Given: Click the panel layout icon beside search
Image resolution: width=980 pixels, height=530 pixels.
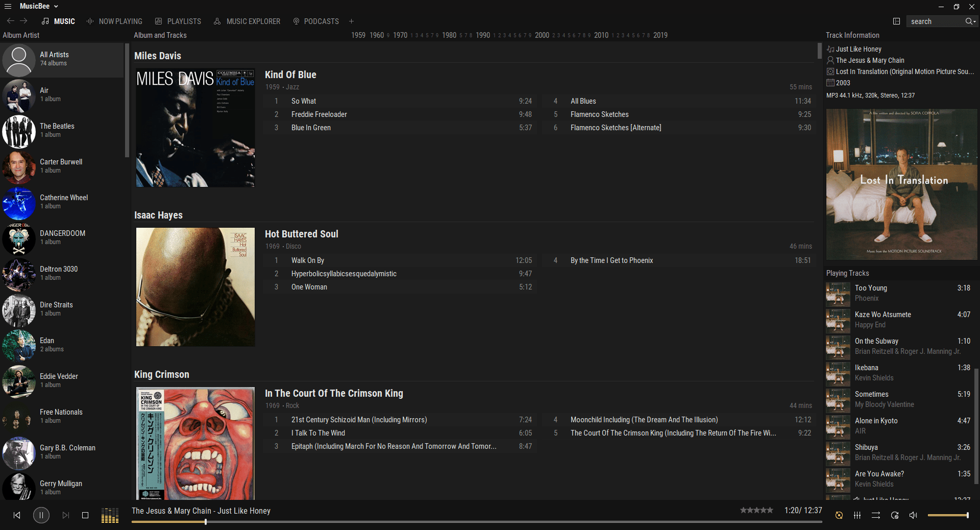Looking at the screenshot, I should (896, 21).
